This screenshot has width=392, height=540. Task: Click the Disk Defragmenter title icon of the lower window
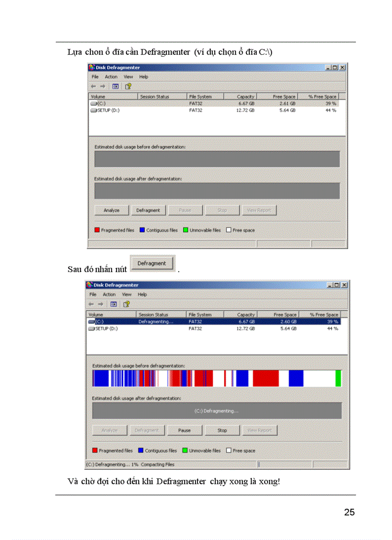click(x=90, y=285)
